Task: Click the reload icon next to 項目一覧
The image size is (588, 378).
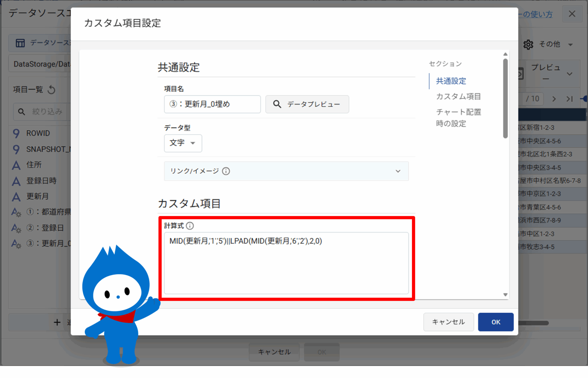Action: click(52, 90)
